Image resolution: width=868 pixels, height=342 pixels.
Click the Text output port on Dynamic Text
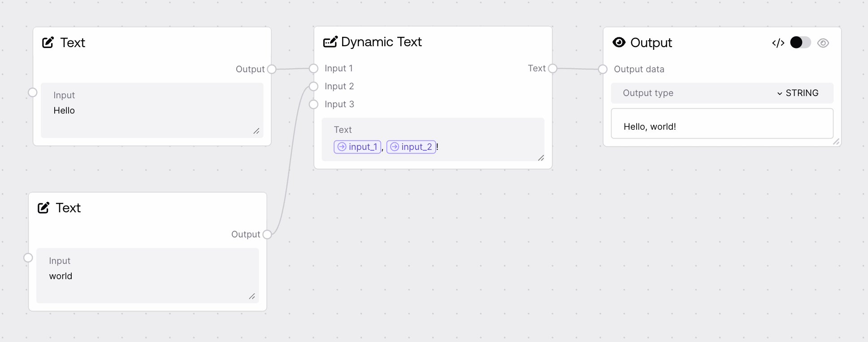(x=552, y=68)
